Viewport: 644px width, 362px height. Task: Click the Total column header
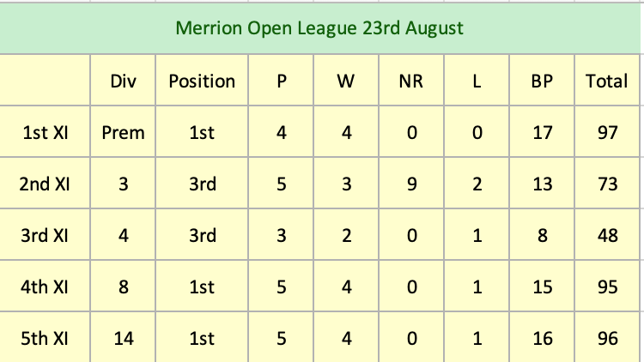(x=607, y=81)
